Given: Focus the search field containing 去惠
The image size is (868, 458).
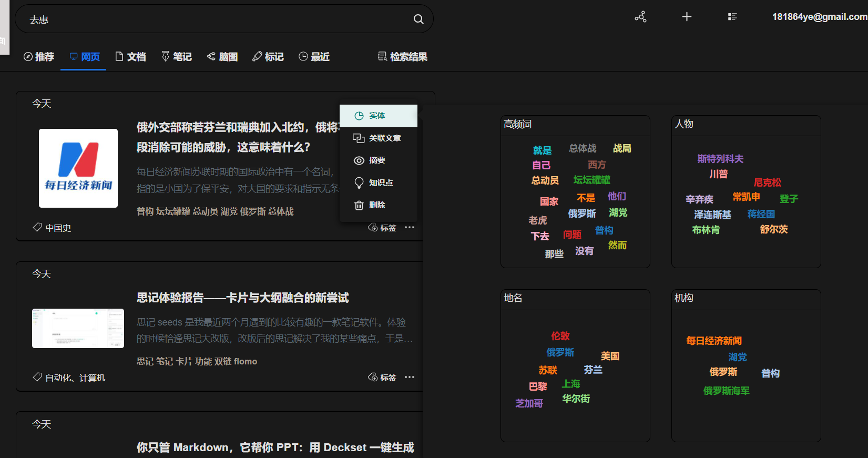Looking at the screenshot, I should [x=224, y=19].
